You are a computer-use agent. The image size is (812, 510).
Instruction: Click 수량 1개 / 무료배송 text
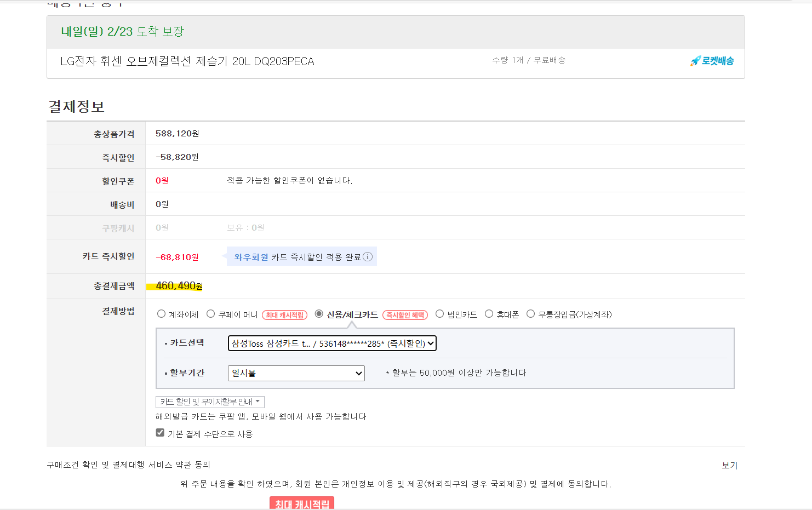[529, 60]
